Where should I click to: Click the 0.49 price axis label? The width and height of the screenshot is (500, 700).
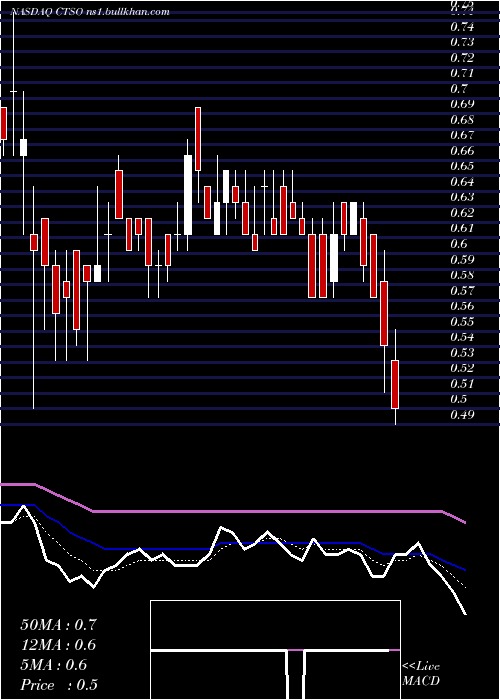[x=462, y=415]
